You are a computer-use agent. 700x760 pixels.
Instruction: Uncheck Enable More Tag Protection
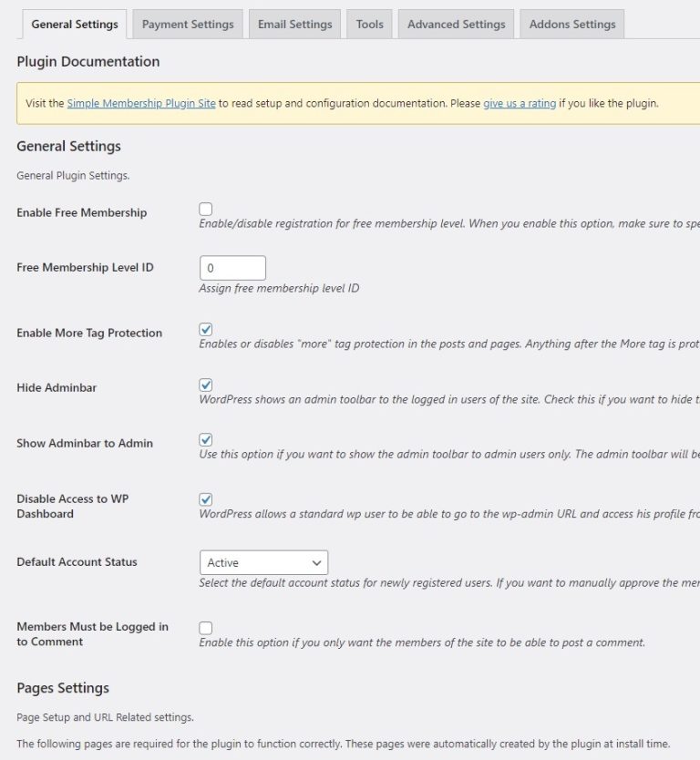(x=206, y=330)
